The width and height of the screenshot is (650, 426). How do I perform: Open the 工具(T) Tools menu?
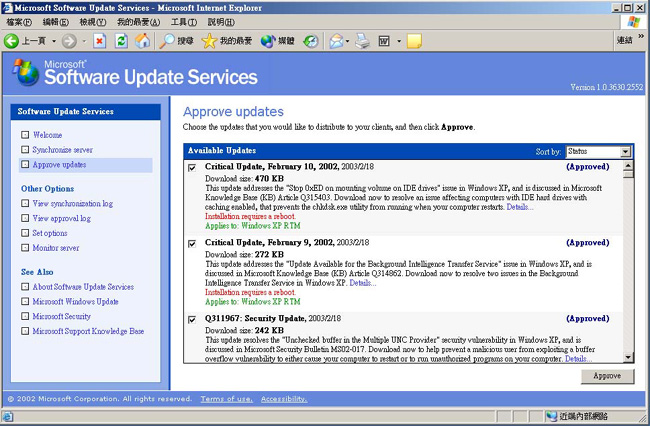[x=184, y=22]
